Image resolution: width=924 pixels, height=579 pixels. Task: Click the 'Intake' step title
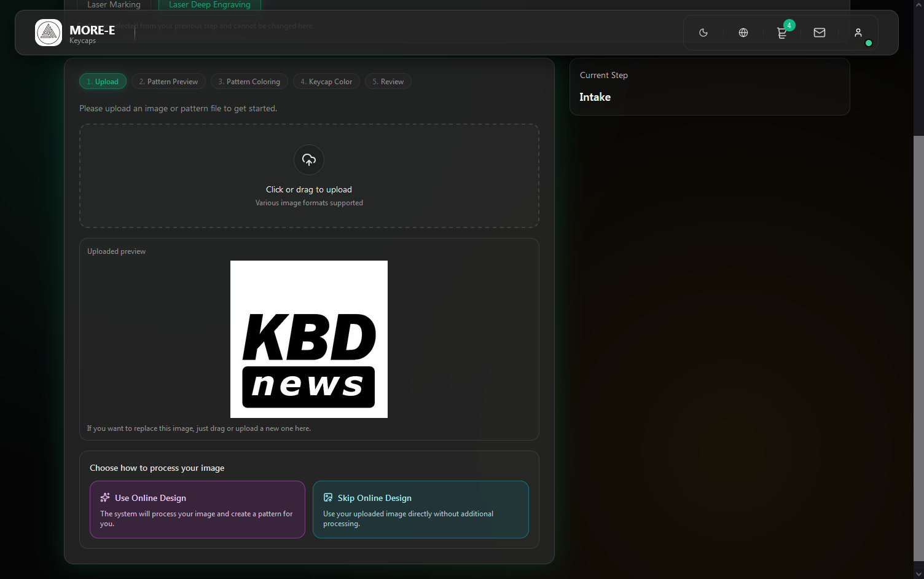pos(595,97)
